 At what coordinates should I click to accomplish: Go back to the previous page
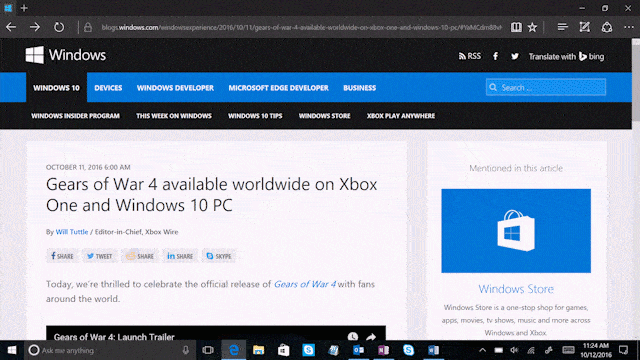(x=11, y=27)
